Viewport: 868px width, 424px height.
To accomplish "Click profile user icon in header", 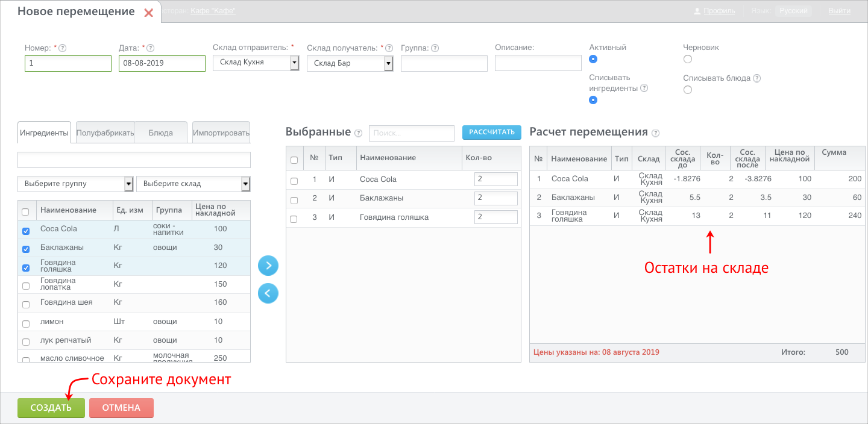I will 697,11.
